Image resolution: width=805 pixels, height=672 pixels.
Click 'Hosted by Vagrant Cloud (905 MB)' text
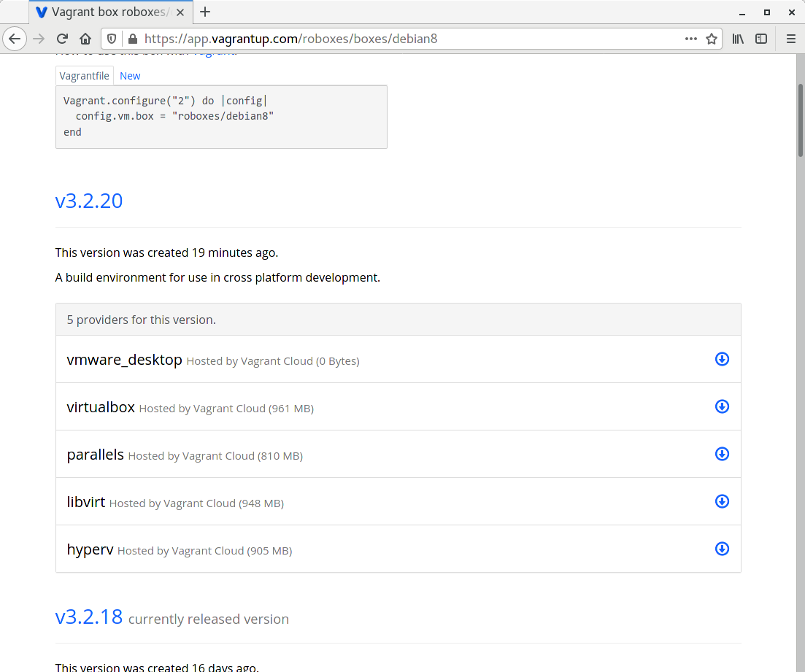[x=205, y=551]
